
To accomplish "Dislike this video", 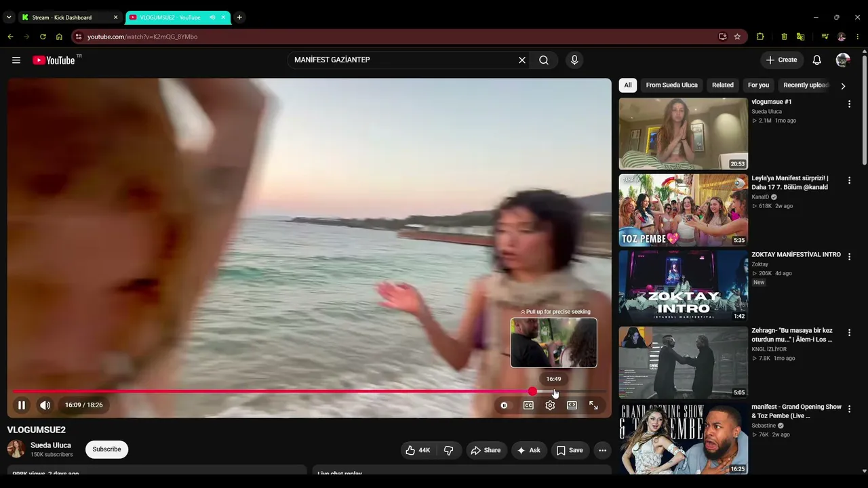I will click(448, 450).
